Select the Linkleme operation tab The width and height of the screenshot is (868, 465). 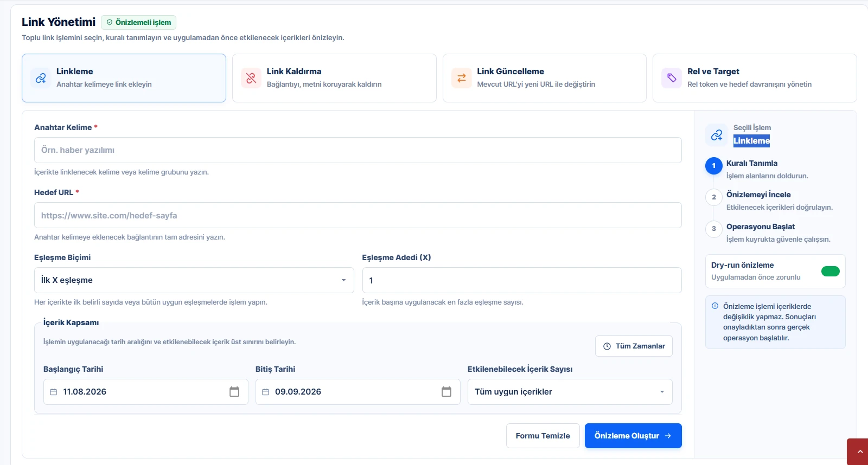(x=124, y=78)
